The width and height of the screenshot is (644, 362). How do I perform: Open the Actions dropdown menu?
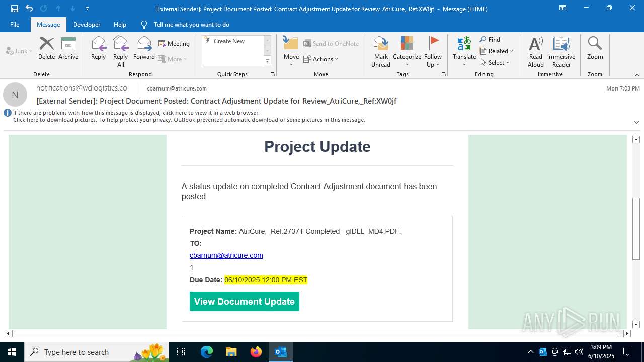[321, 59]
